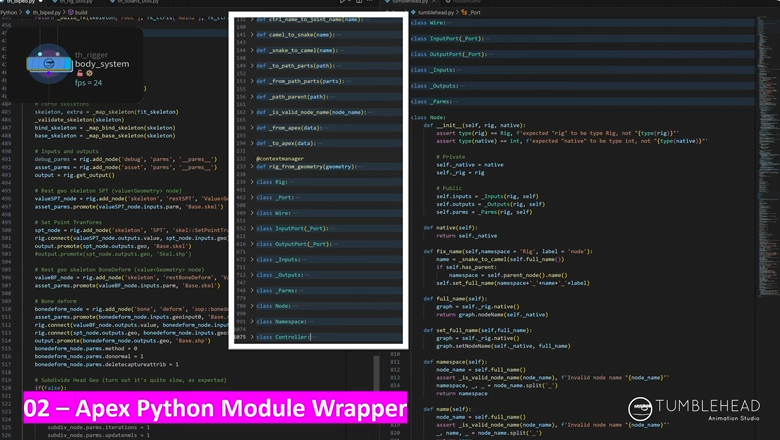
Task: Expand the rig_from_geometry function fold chevron
Action: (252, 167)
